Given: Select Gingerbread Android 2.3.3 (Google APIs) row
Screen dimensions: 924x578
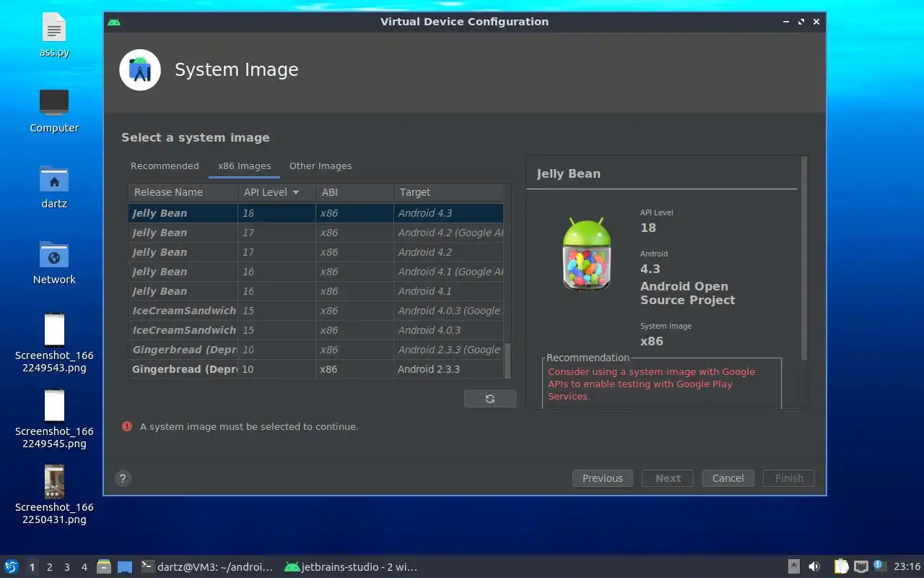Looking at the screenshot, I should tap(315, 350).
